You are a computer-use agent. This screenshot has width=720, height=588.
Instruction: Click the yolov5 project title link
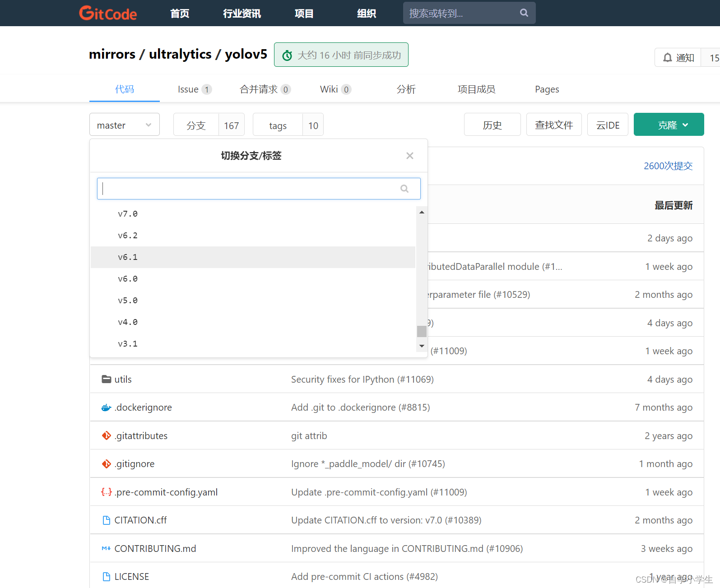point(246,54)
